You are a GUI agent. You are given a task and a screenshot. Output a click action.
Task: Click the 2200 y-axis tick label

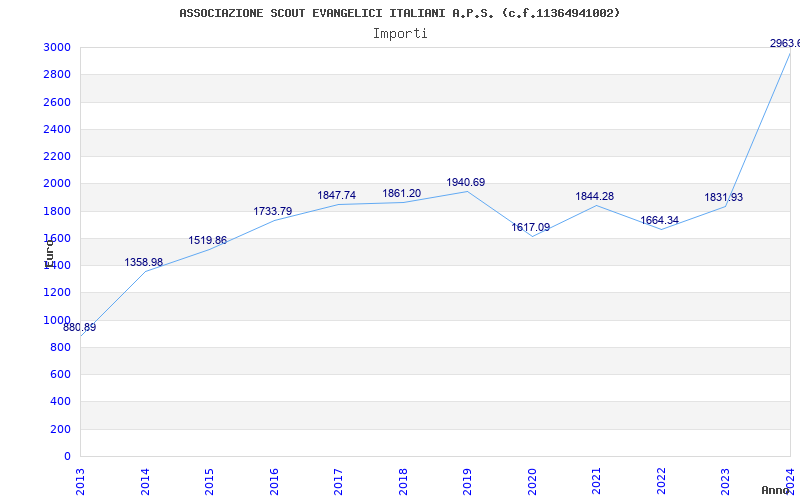point(57,156)
